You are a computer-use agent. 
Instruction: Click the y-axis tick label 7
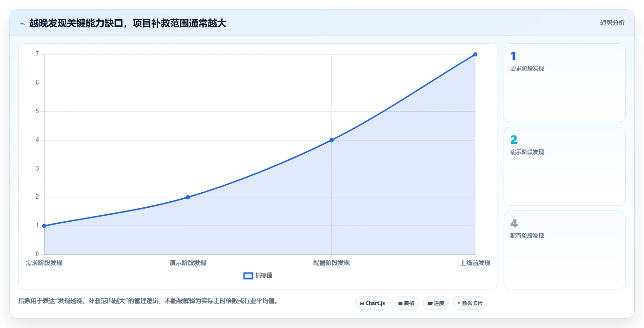click(x=37, y=54)
